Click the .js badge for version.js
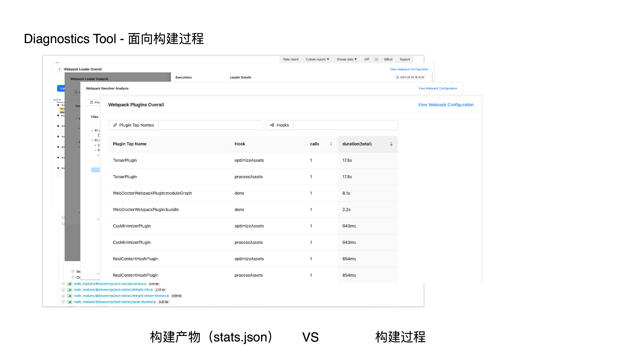Screen dimensions: 644x362 [x=70, y=284]
